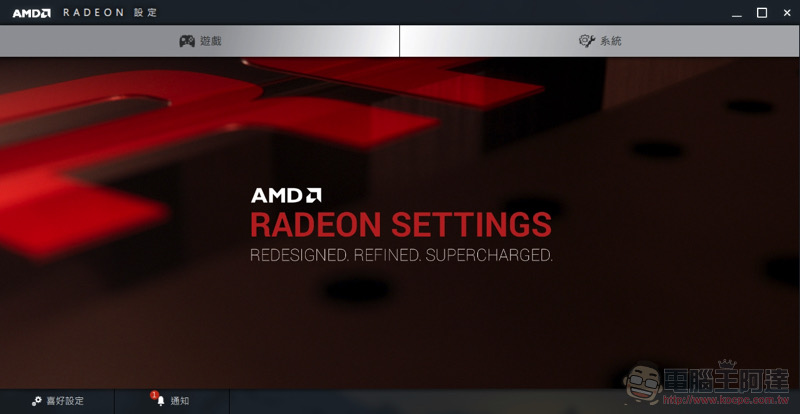This screenshot has height=414, width=800.
Task: Click the RADEON SETTINGS headline banner
Action: tap(401, 225)
